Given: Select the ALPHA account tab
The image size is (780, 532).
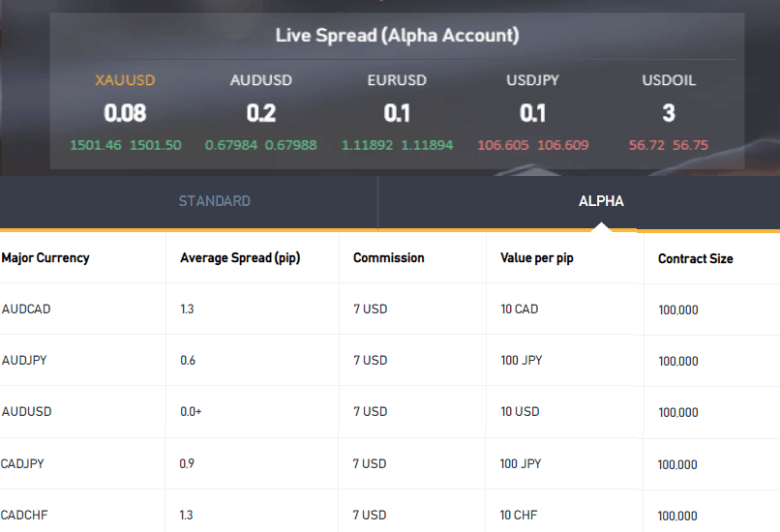Looking at the screenshot, I should click(601, 201).
